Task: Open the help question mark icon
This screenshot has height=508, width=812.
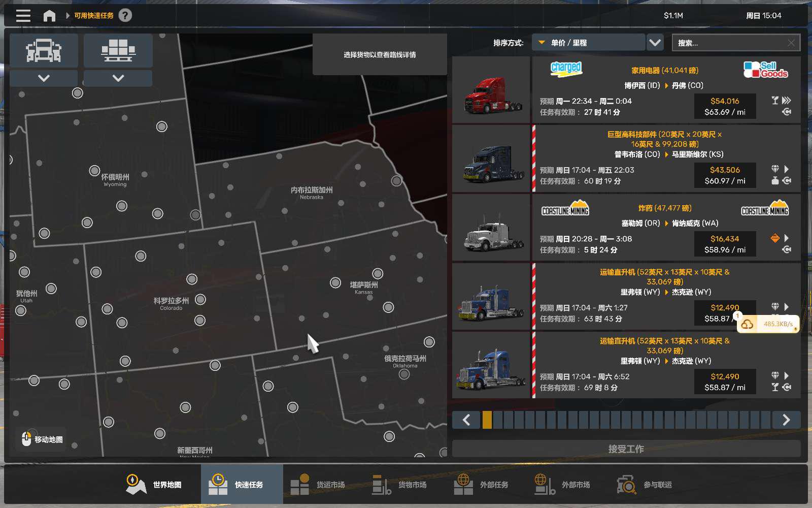Action: point(125,16)
